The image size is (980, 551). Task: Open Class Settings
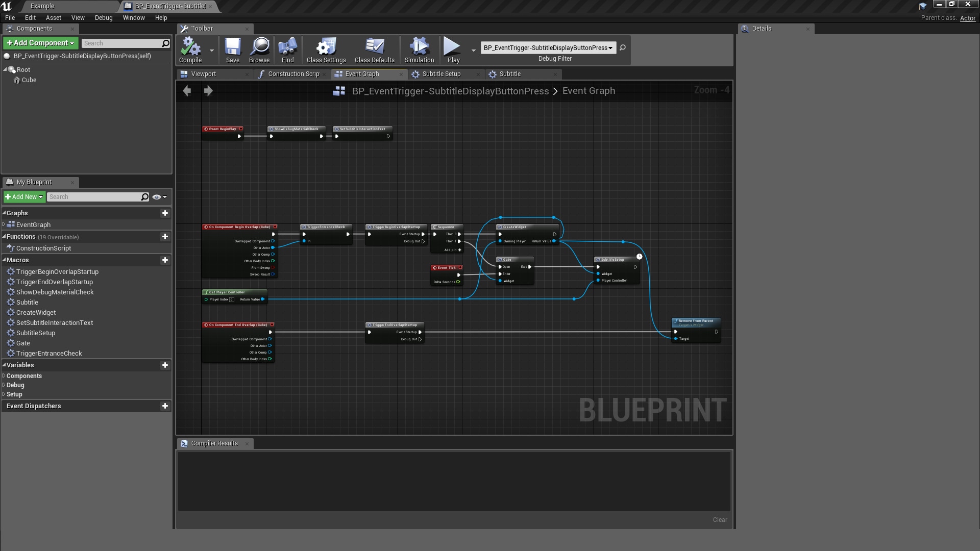pyautogui.click(x=325, y=49)
